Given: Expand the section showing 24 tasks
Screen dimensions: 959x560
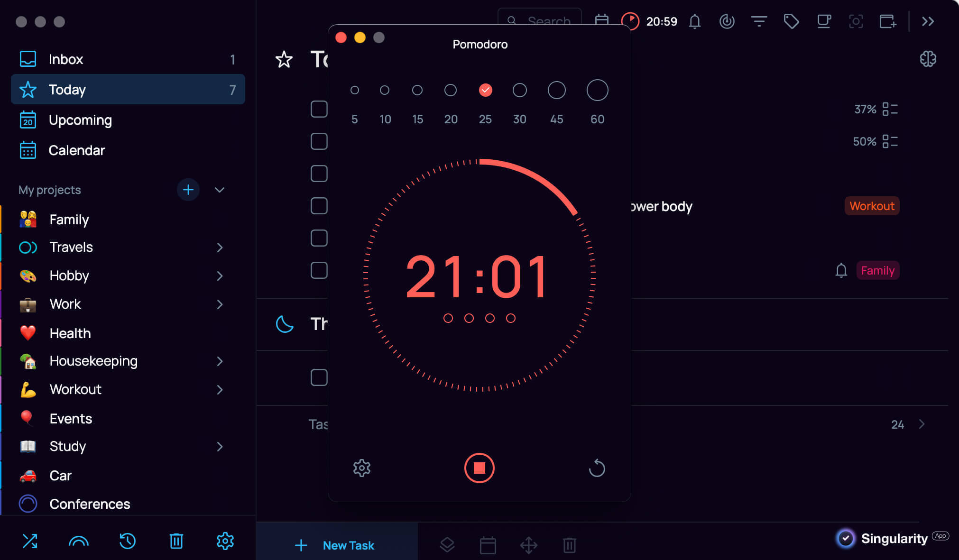Looking at the screenshot, I should 922,424.
